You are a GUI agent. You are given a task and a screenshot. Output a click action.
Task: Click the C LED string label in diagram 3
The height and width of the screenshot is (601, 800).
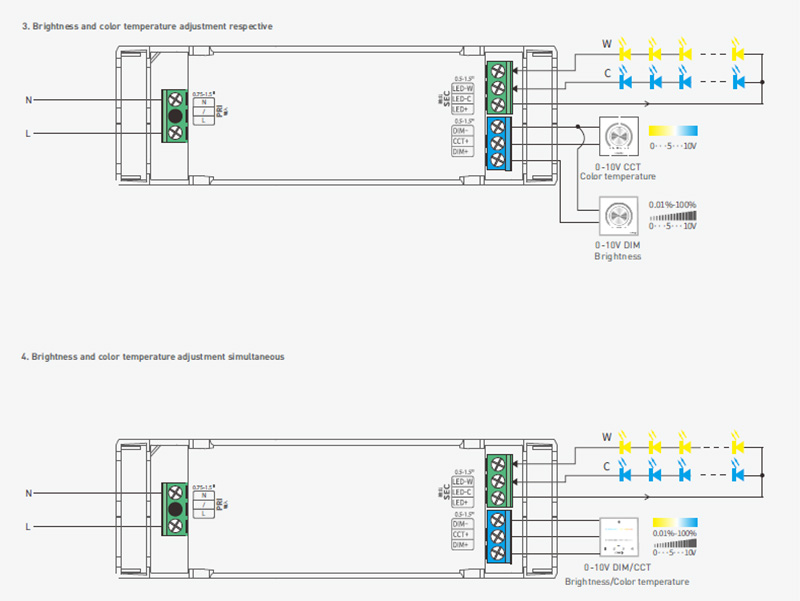tap(607, 73)
